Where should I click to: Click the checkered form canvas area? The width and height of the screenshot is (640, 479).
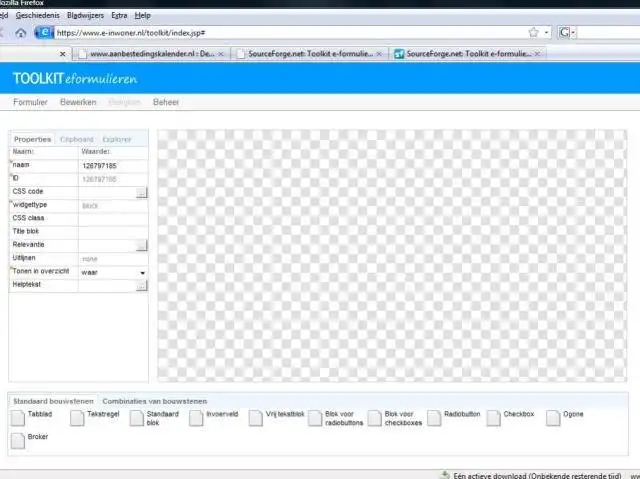click(392, 255)
